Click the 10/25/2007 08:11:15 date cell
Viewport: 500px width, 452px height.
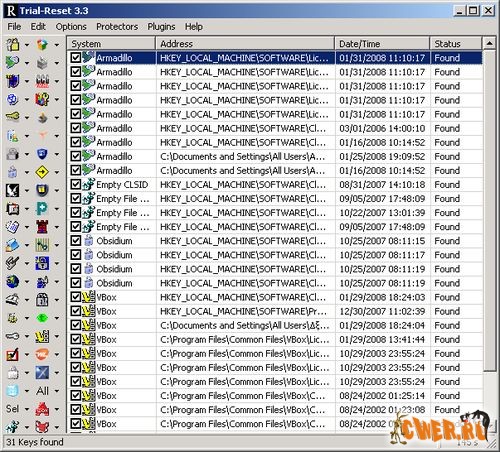click(x=382, y=241)
